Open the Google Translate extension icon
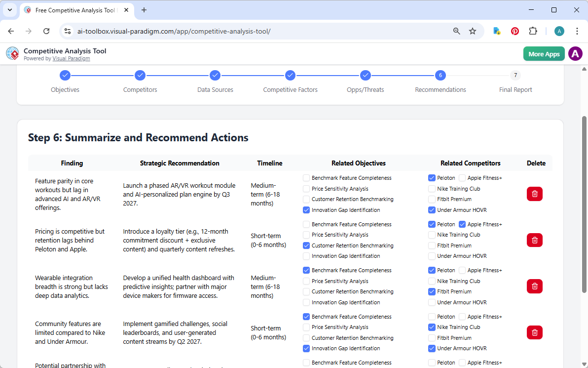The height and width of the screenshot is (368, 588). click(496, 31)
